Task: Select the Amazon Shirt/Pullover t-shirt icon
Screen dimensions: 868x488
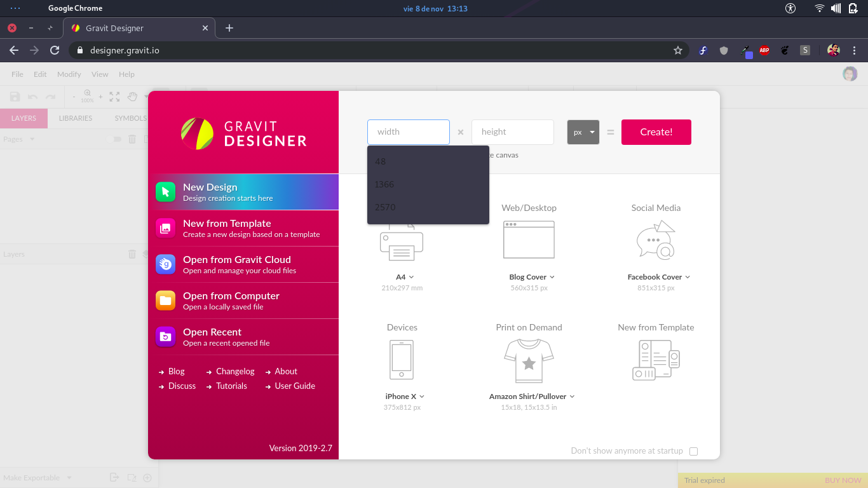Action: click(529, 359)
